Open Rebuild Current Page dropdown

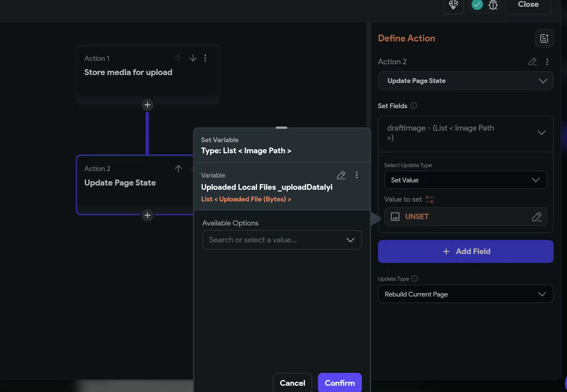pyautogui.click(x=466, y=294)
